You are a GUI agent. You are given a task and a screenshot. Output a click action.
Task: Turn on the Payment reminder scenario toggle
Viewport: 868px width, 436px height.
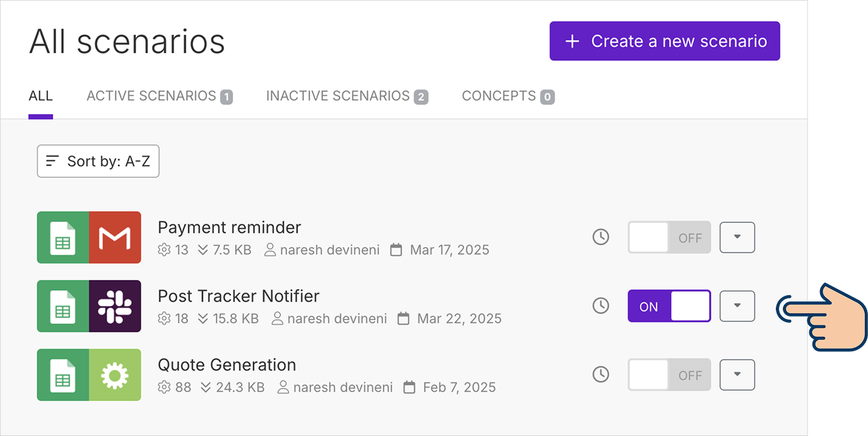(669, 238)
